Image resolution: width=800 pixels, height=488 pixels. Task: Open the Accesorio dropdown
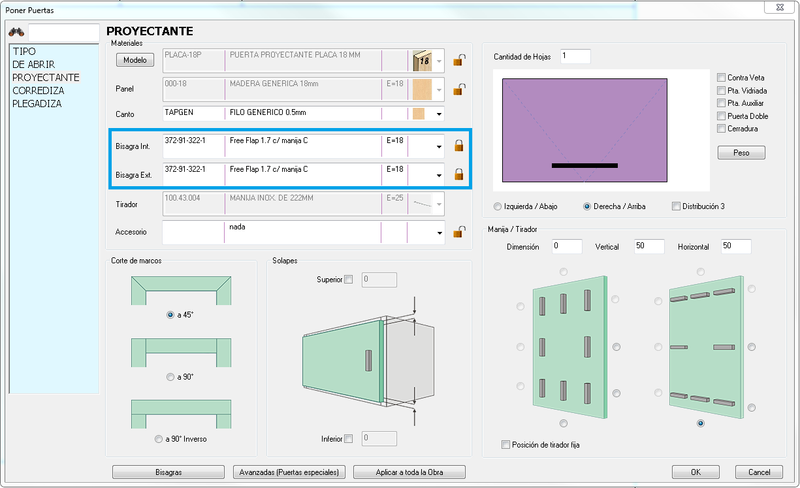[439, 233]
